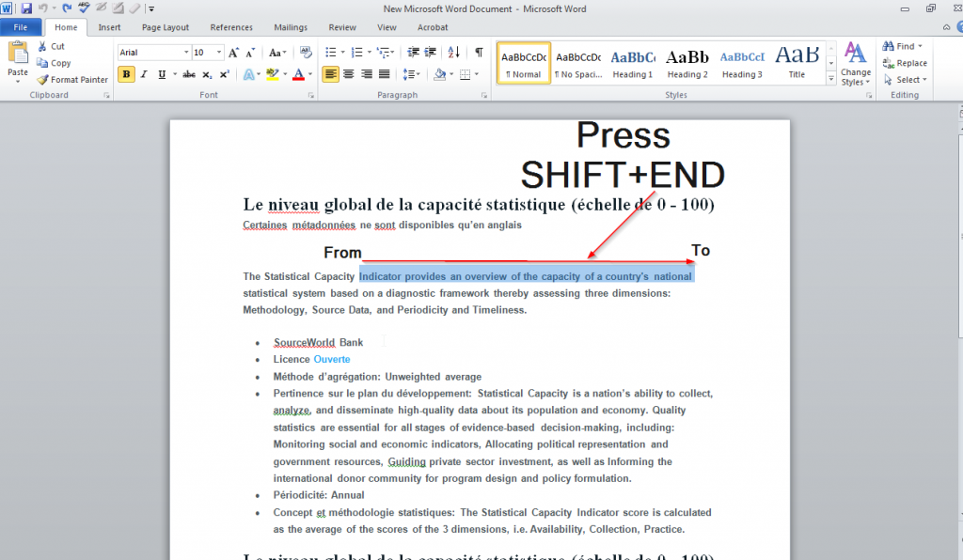Toggle Justify alignment
963x560 pixels.
click(x=385, y=74)
